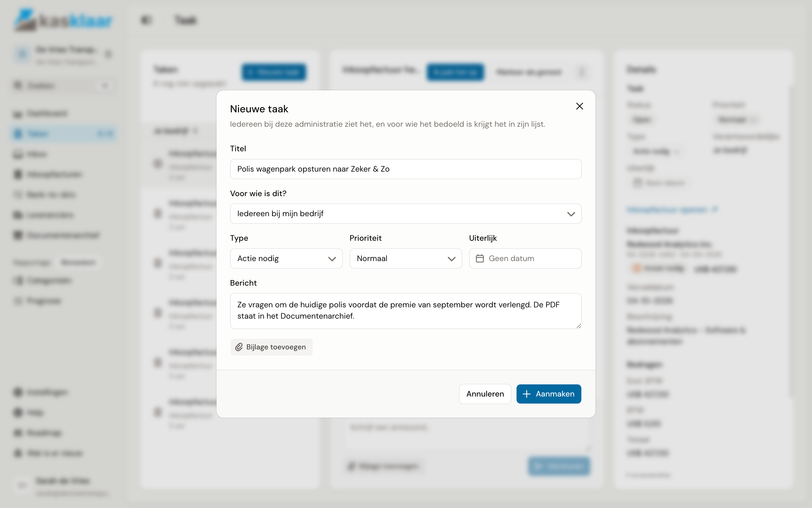Viewport: 812px width, 508px height.
Task: Create the task with Aanmaken
Action: 549,394
